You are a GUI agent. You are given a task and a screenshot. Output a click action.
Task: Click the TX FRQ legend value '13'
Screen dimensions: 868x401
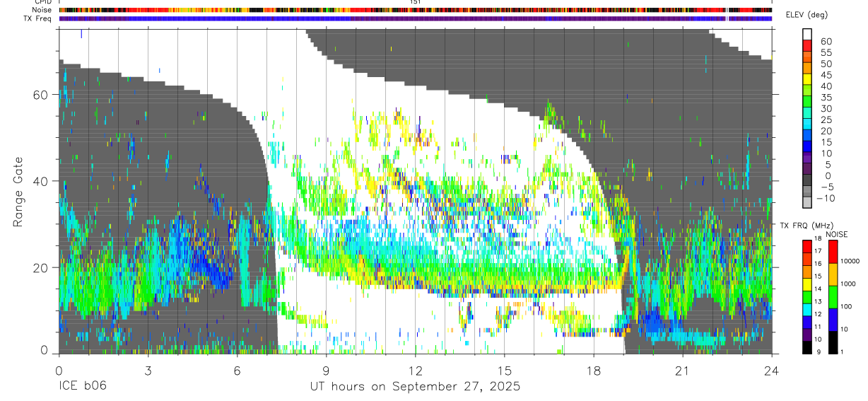click(818, 301)
